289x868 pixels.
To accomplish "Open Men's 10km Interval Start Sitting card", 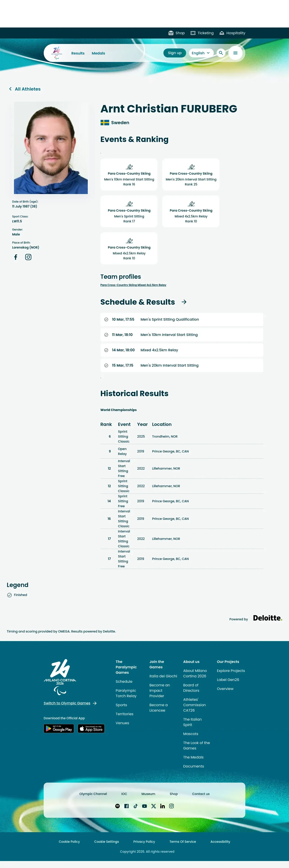I will 129,175.
